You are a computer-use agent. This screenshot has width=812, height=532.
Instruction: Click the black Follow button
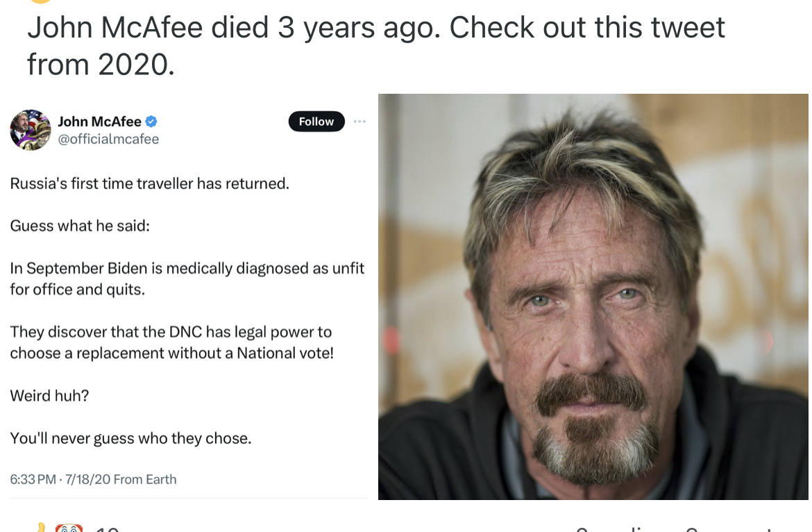(316, 122)
